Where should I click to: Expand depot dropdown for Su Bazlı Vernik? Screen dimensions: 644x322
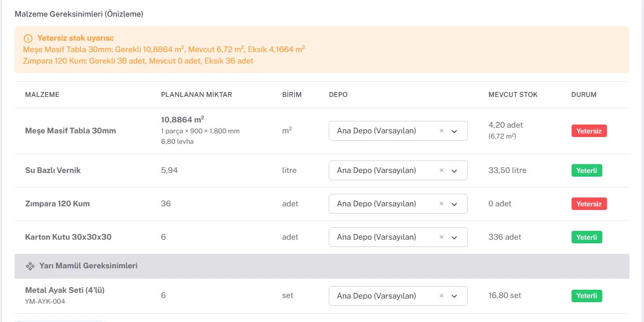point(454,171)
